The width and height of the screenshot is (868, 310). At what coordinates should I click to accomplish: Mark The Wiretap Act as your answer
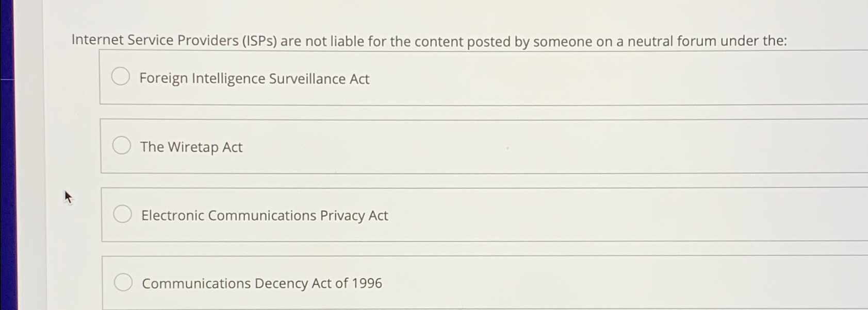[x=122, y=146]
